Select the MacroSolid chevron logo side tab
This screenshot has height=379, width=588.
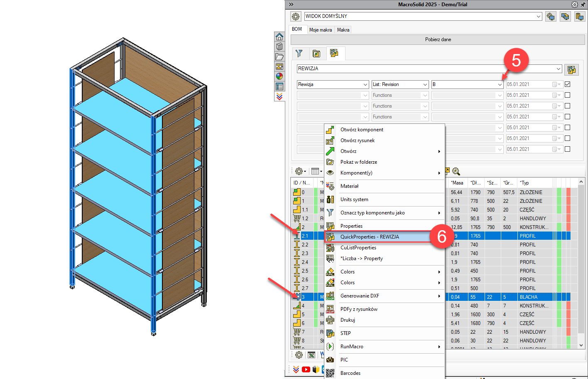click(x=279, y=96)
